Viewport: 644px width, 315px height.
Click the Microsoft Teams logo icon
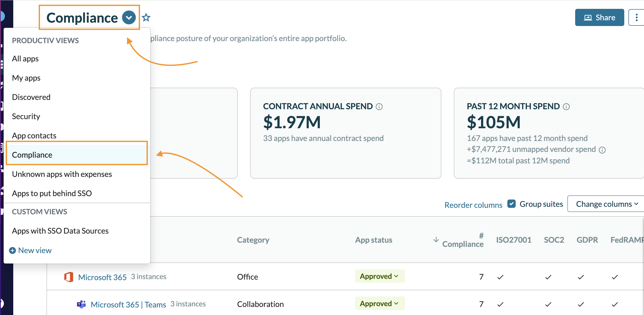pyautogui.click(x=81, y=304)
